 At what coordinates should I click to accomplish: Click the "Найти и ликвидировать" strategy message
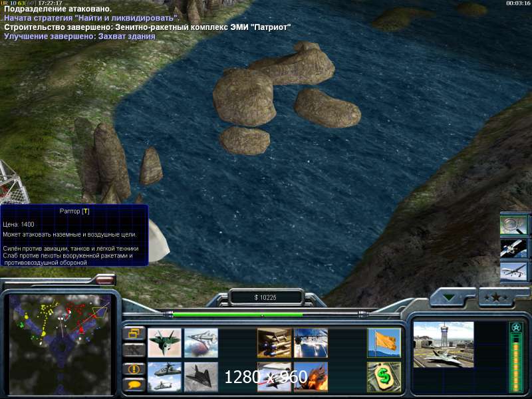click(92, 18)
